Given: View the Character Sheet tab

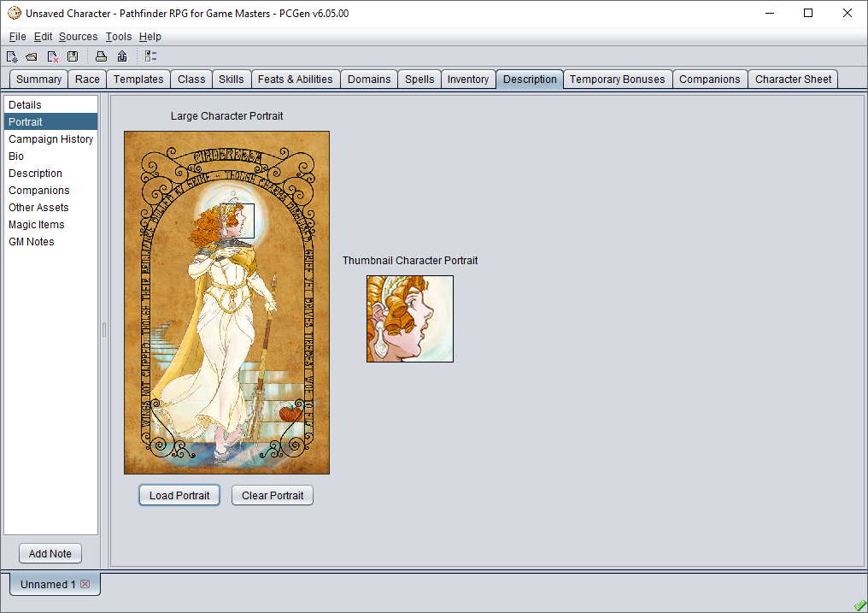Looking at the screenshot, I should (x=794, y=80).
